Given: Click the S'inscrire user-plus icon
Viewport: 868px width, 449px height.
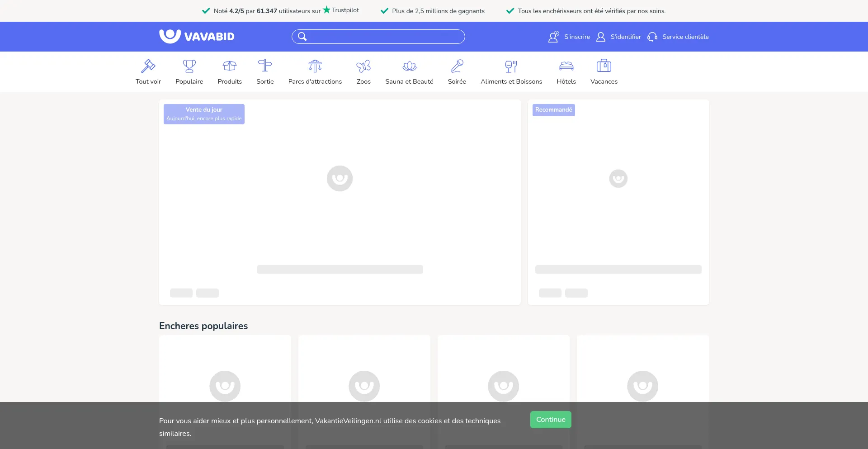Looking at the screenshot, I should coord(554,37).
